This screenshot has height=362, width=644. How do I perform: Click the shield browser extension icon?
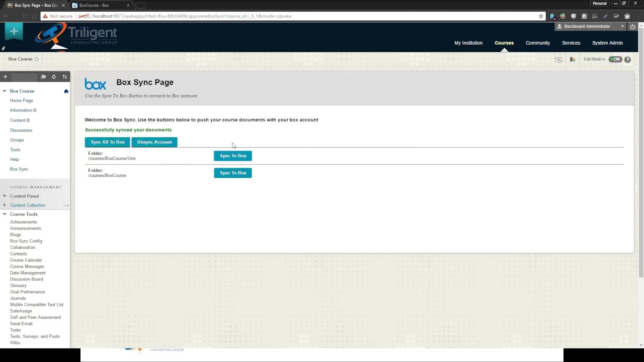click(574, 16)
